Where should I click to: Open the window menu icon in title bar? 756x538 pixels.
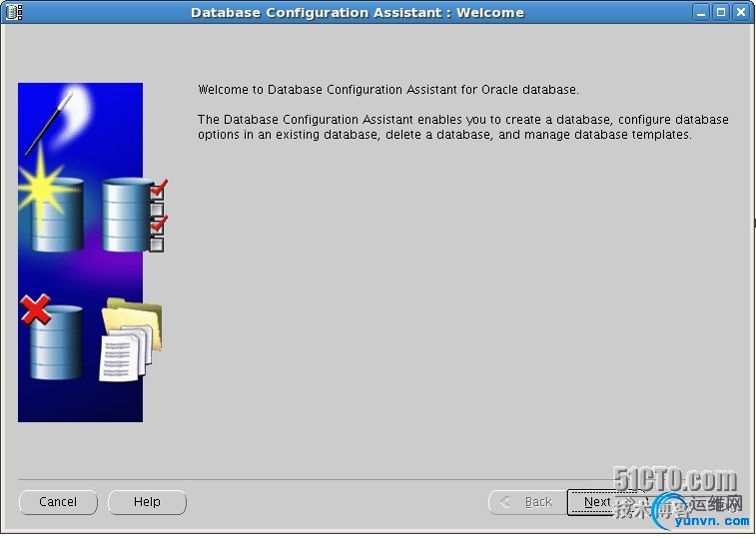click(14, 12)
